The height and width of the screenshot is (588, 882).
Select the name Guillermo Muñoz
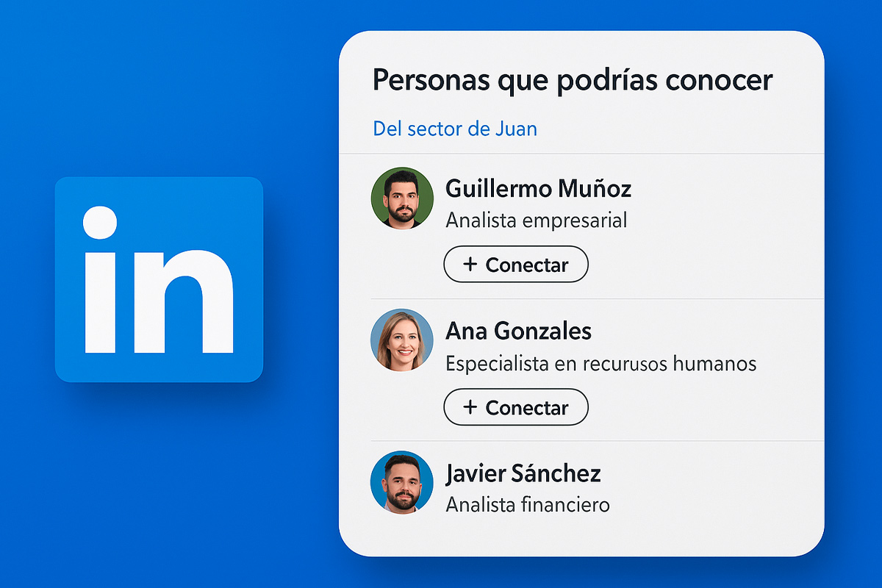(x=538, y=189)
